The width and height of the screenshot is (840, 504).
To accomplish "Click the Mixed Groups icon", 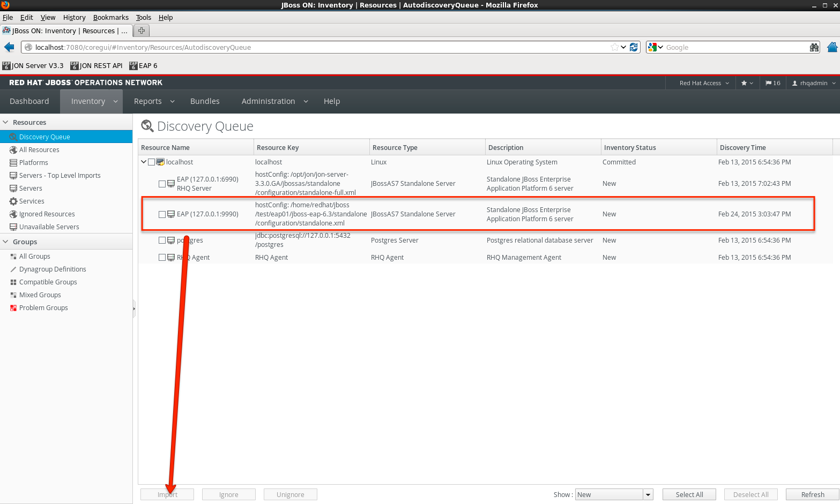I will 13,295.
